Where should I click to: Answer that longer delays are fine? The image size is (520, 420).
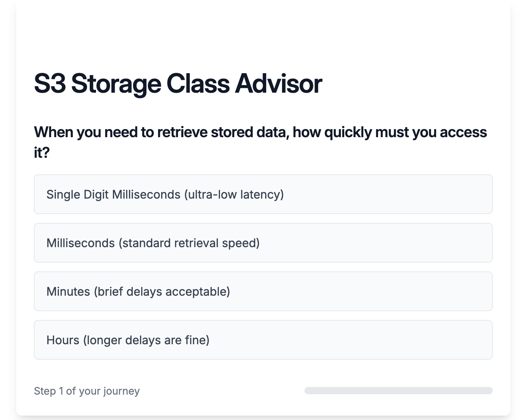[263, 340]
